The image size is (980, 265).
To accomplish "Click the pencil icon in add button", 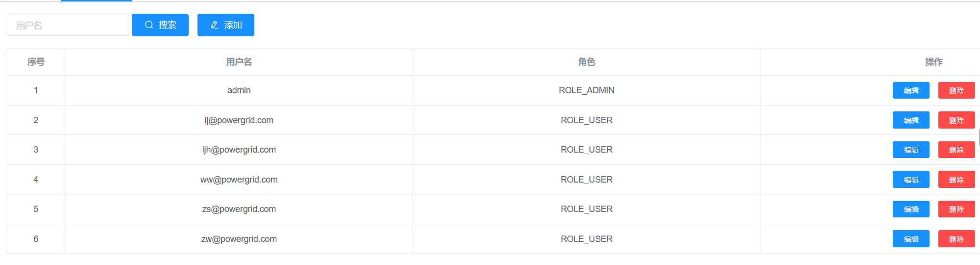I will click(215, 25).
